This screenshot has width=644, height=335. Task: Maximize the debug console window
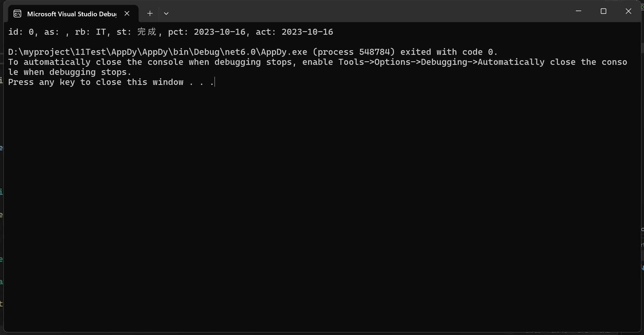[x=603, y=11]
